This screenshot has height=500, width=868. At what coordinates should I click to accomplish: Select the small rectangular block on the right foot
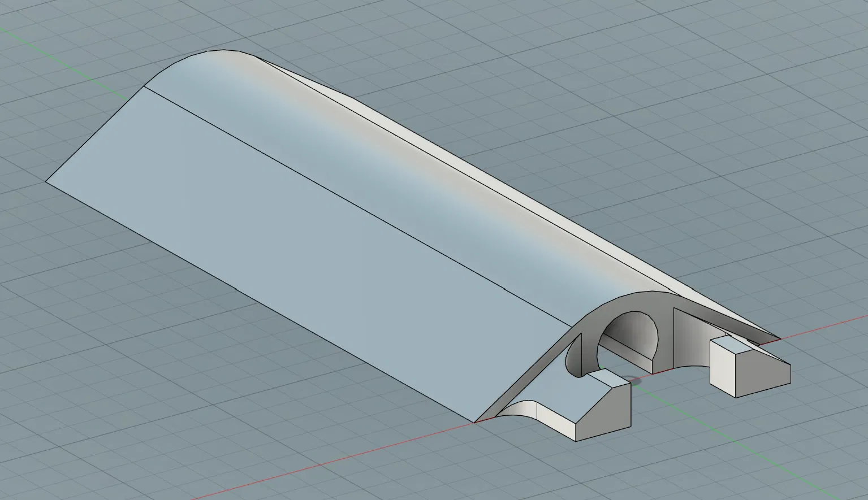(x=749, y=366)
